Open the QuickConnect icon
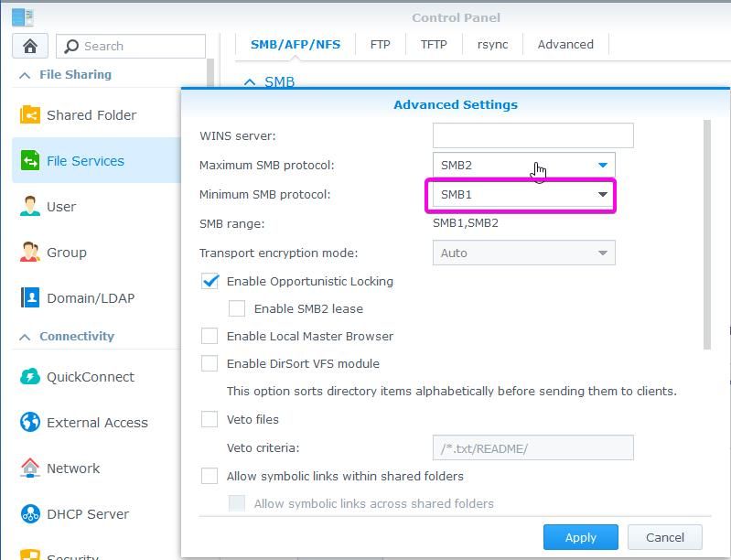Image resolution: width=731 pixels, height=560 pixels. point(30,376)
